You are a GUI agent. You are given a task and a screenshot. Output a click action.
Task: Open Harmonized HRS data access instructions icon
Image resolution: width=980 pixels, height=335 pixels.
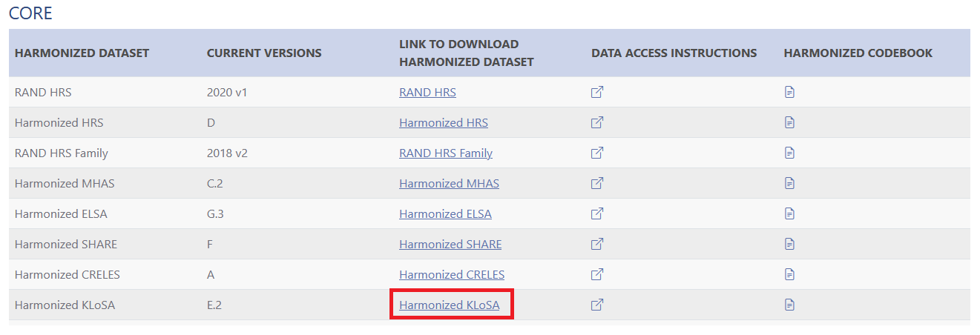[597, 123]
